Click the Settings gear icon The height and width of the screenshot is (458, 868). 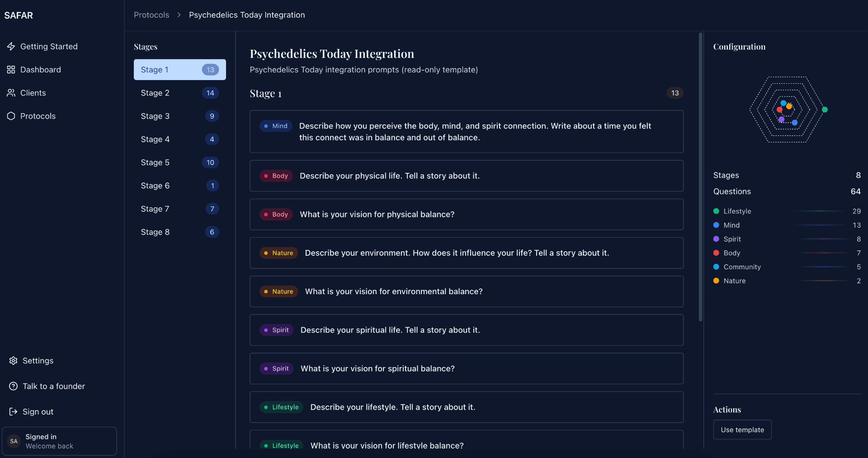tap(14, 361)
